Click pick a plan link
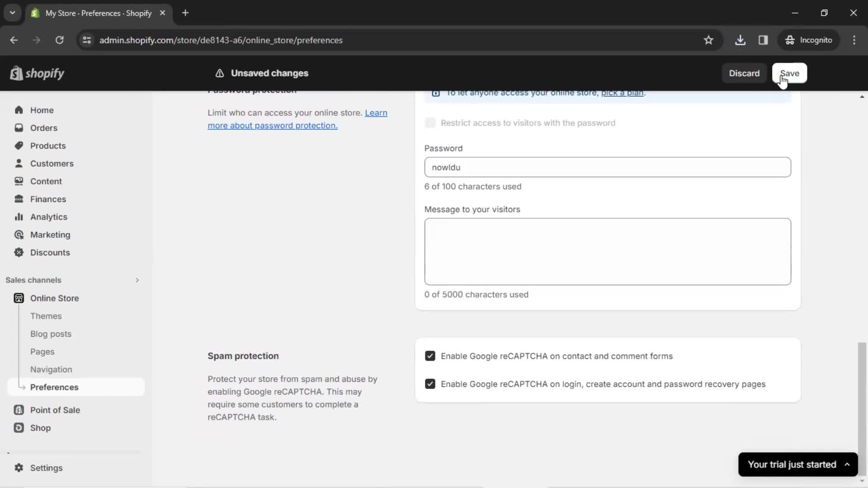The image size is (868, 488). click(x=622, y=92)
